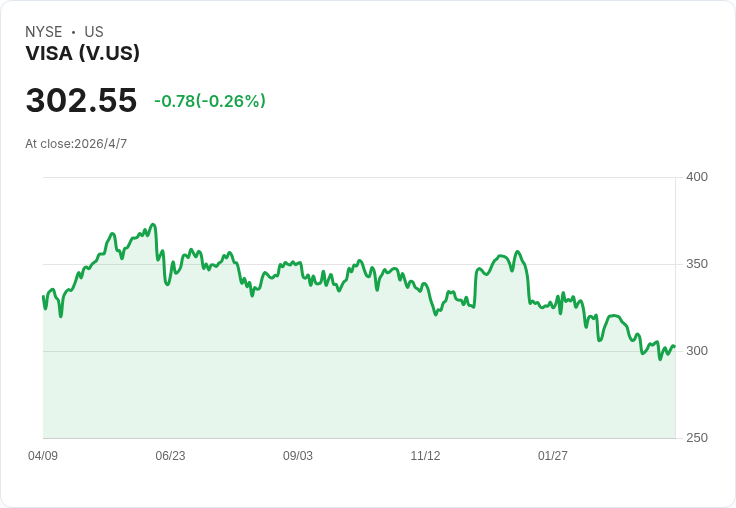Click the 04/09 date on the x-axis
This screenshot has height=508, width=736.
point(43,456)
